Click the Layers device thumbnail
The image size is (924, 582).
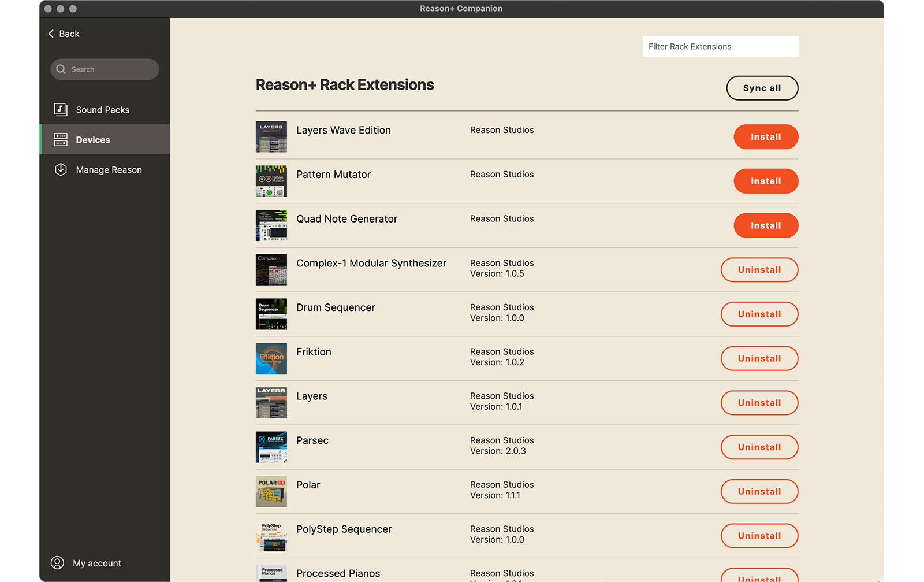[x=271, y=403]
